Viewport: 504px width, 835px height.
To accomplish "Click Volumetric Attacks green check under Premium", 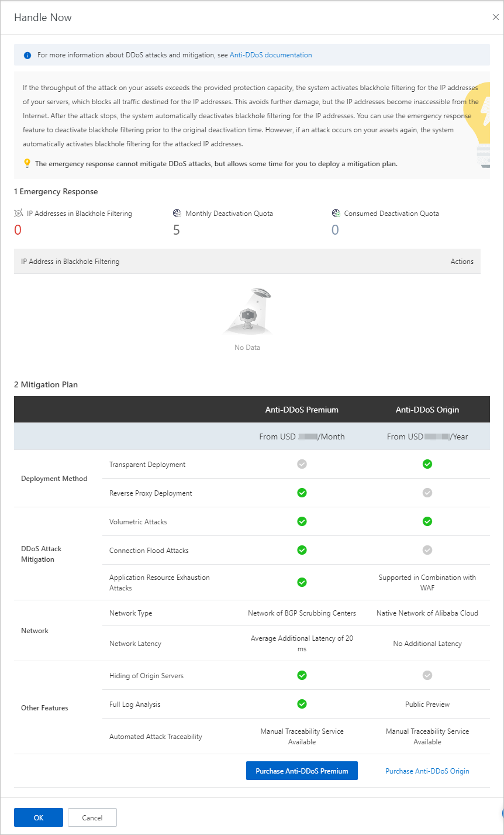I will pyautogui.click(x=302, y=521).
